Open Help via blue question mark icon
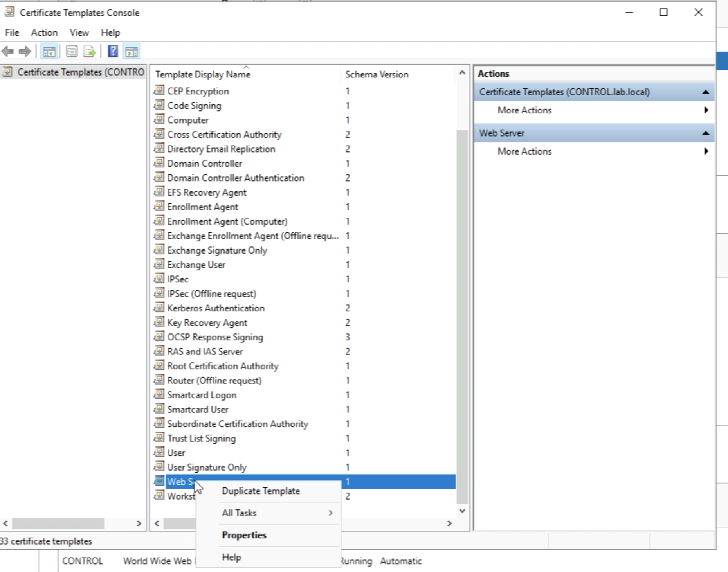728x572 pixels. (113, 51)
